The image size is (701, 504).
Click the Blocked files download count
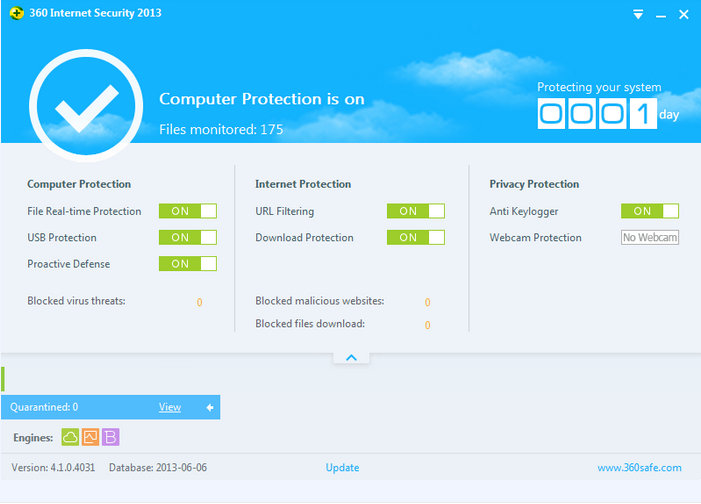coord(427,325)
